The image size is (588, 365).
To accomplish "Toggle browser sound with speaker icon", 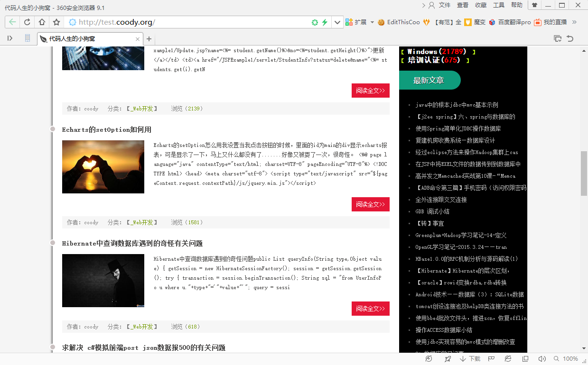I will pyautogui.click(x=542, y=359).
